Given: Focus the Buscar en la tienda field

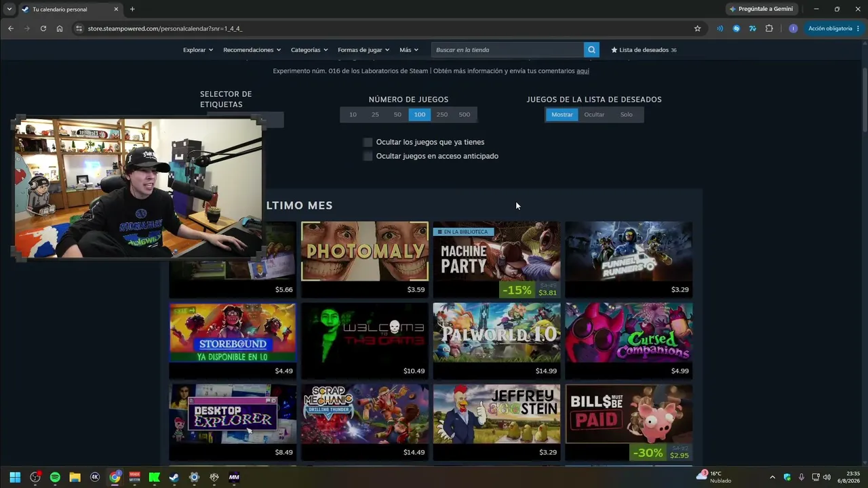Looking at the screenshot, I should pyautogui.click(x=507, y=49).
